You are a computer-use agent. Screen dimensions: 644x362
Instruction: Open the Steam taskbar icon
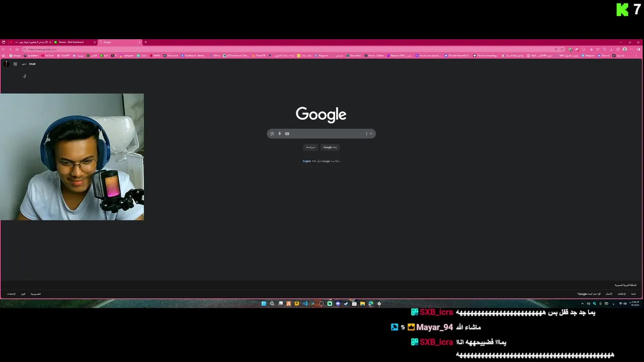(x=346, y=304)
